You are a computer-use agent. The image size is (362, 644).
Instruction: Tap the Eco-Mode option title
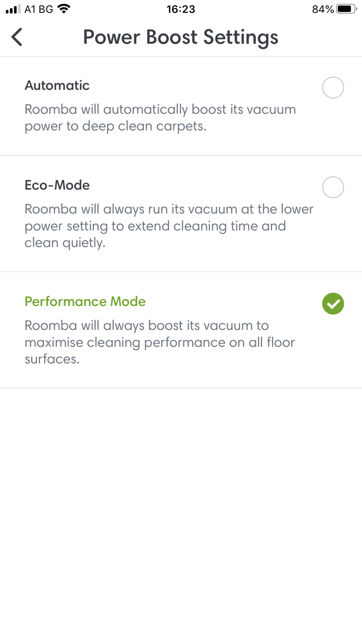pyautogui.click(x=57, y=185)
